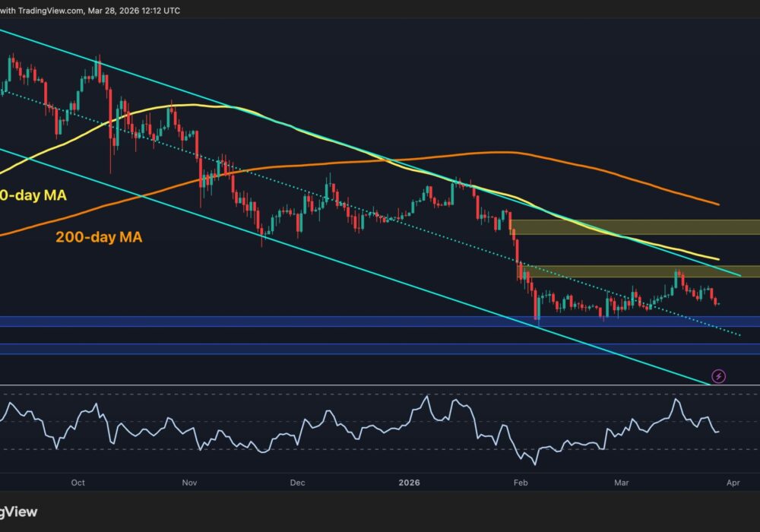Select the upper yellow resistance zone rectangle
Screen dimensions: 760x532
(635, 226)
